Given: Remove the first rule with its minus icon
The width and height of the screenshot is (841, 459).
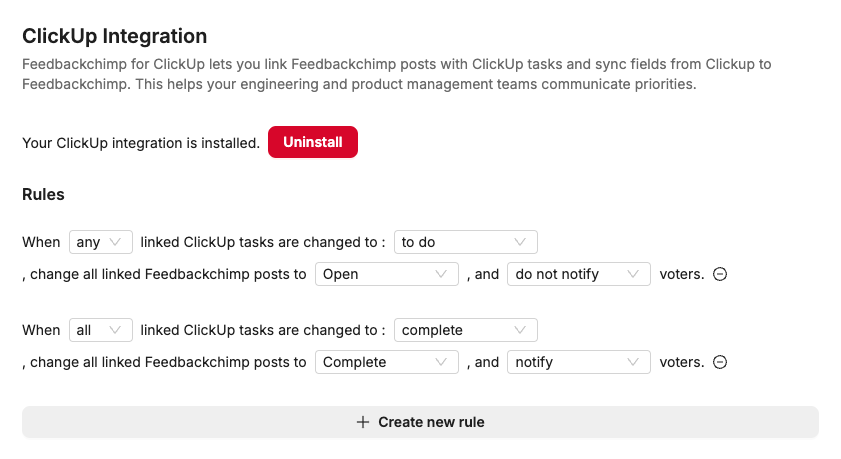Looking at the screenshot, I should [720, 274].
